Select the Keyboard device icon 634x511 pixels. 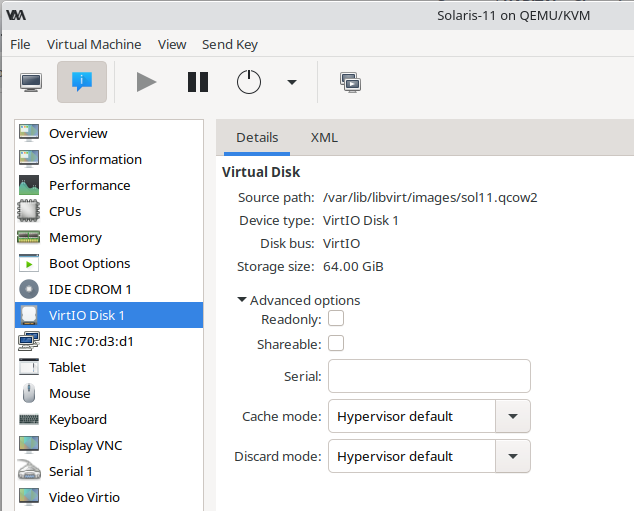29,419
